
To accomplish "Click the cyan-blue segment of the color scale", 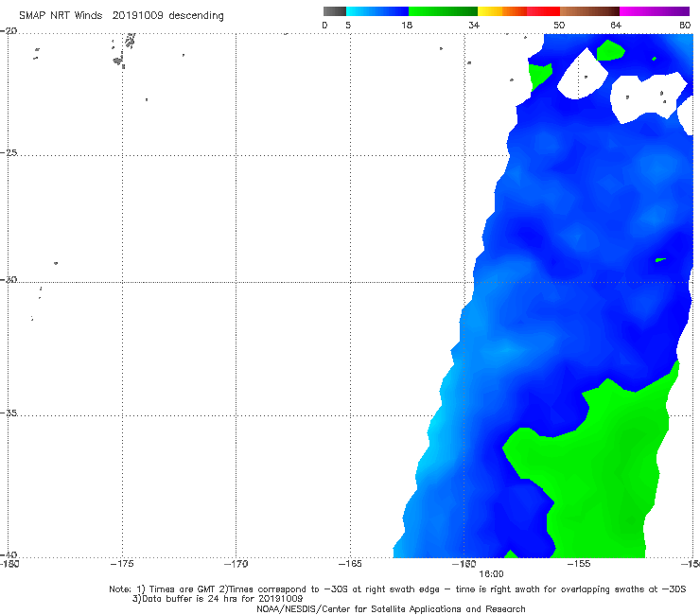I will 377,11.
